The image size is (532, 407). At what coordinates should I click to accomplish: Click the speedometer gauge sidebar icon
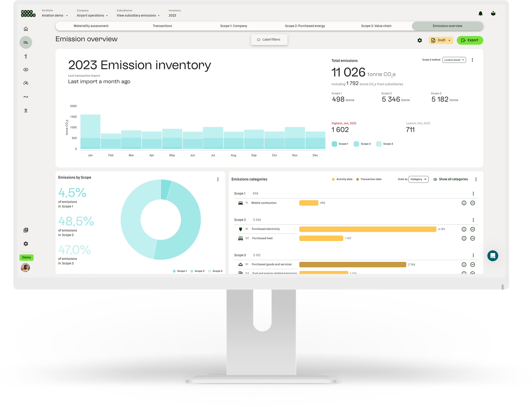(x=26, y=83)
